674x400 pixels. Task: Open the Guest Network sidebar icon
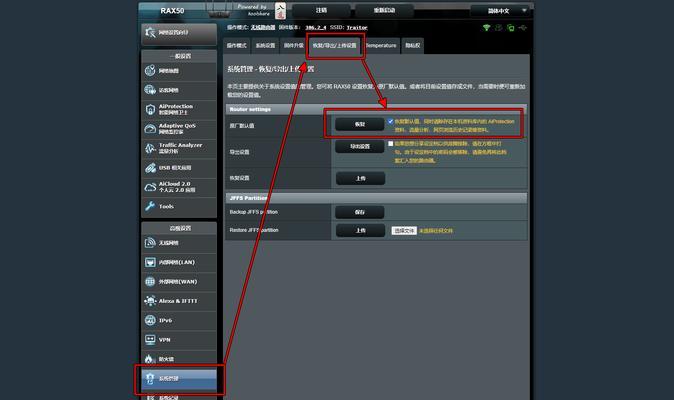150,90
